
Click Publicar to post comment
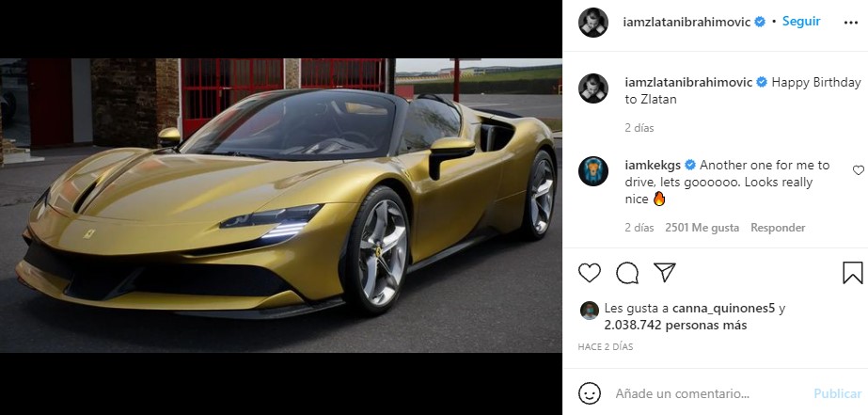837,394
